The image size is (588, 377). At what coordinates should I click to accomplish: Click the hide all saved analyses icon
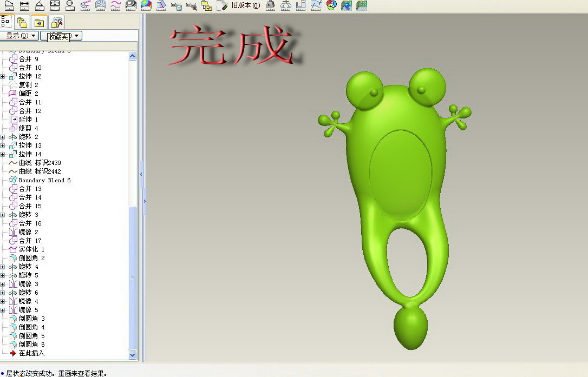point(192,5)
